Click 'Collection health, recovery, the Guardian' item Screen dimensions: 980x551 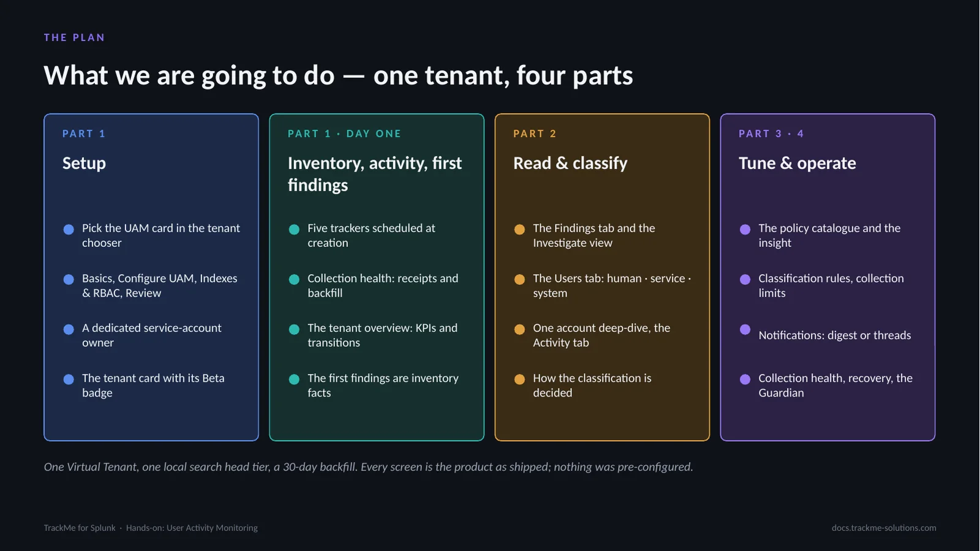point(835,386)
